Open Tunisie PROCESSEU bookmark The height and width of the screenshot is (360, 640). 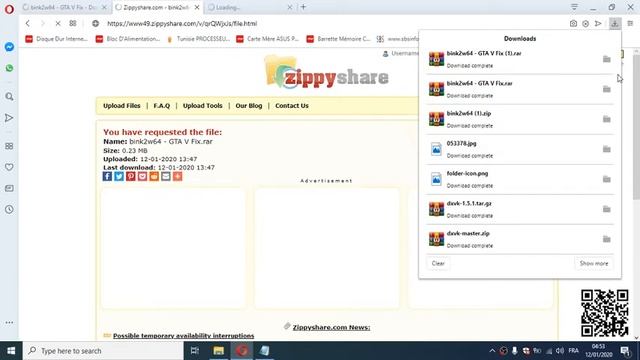[198, 39]
